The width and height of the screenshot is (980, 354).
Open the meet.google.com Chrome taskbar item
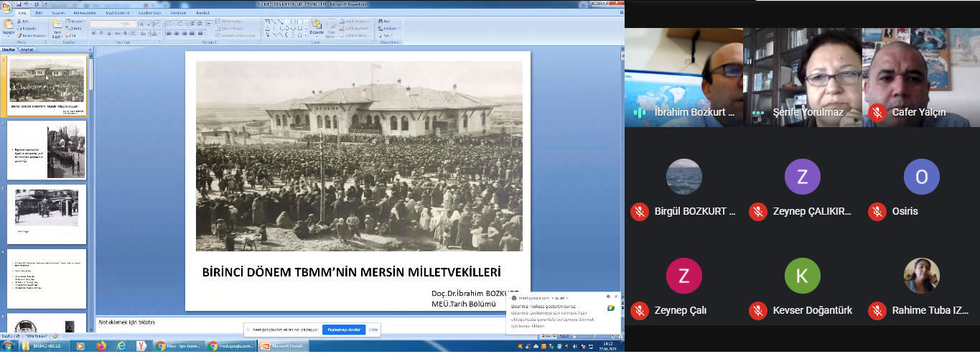point(231,346)
